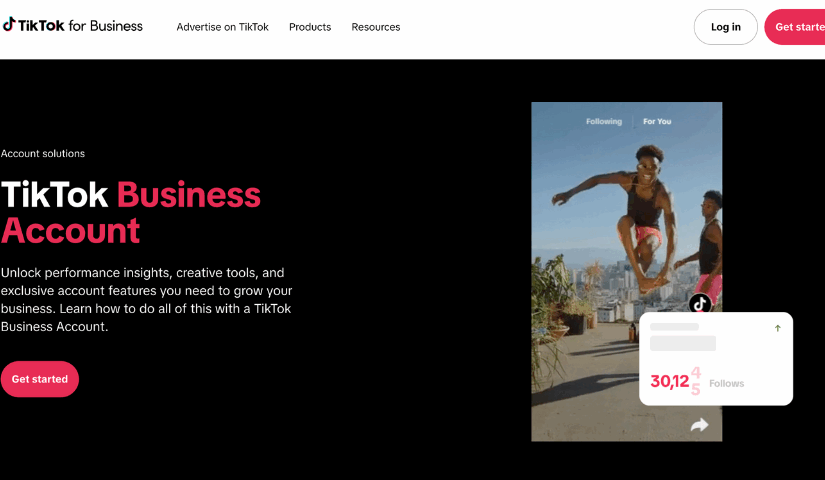Click the Log in button
The height and width of the screenshot is (480, 825).
[x=726, y=27]
